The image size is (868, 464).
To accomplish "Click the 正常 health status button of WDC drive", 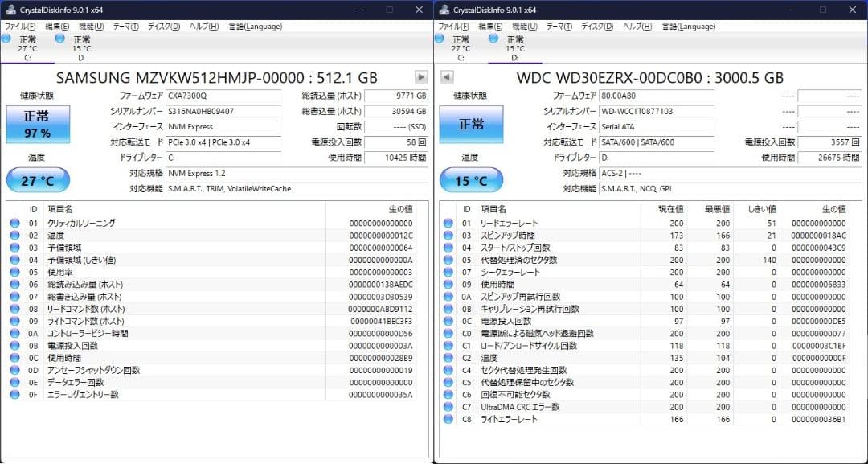I will coord(472,125).
